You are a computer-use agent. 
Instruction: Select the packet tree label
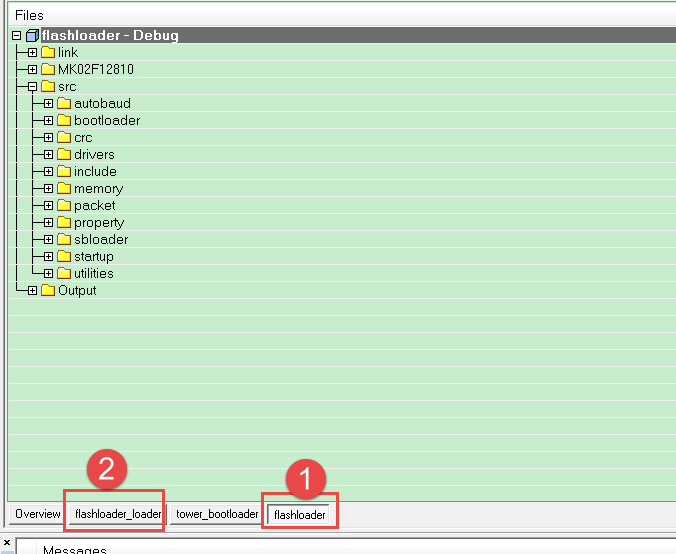point(95,206)
